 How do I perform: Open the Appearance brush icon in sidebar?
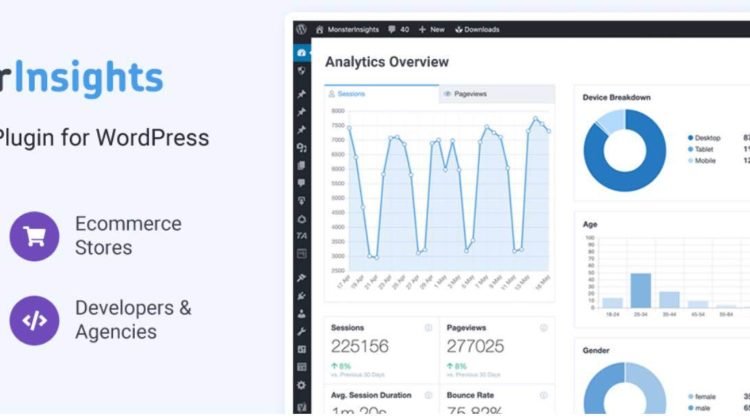click(301, 277)
